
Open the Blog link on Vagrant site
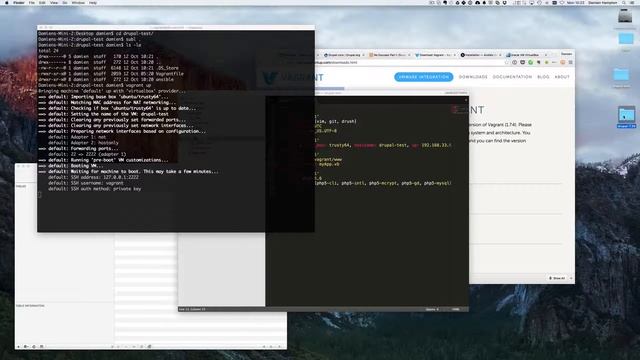tap(543, 77)
